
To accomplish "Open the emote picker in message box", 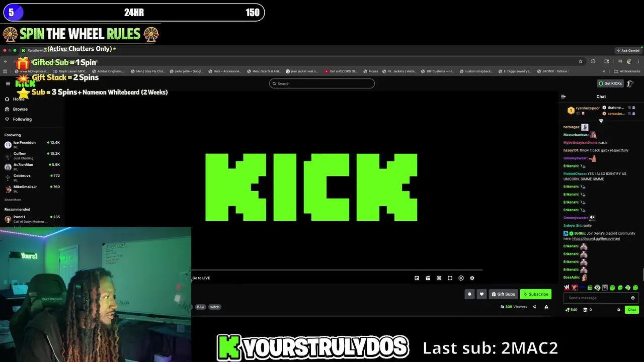I will pyautogui.click(x=633, y=298).
